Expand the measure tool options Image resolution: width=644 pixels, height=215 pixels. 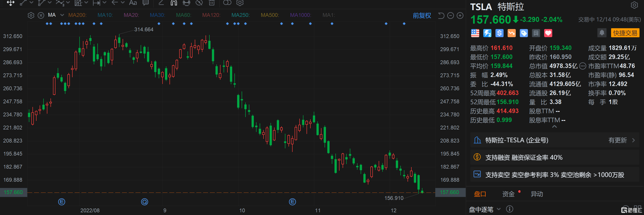tap(105, 2)
